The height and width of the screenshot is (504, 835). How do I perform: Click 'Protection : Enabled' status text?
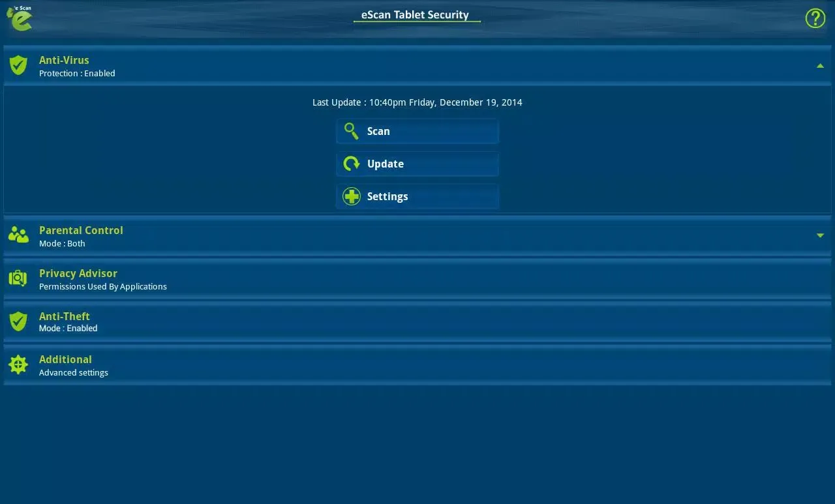(77, 74)
